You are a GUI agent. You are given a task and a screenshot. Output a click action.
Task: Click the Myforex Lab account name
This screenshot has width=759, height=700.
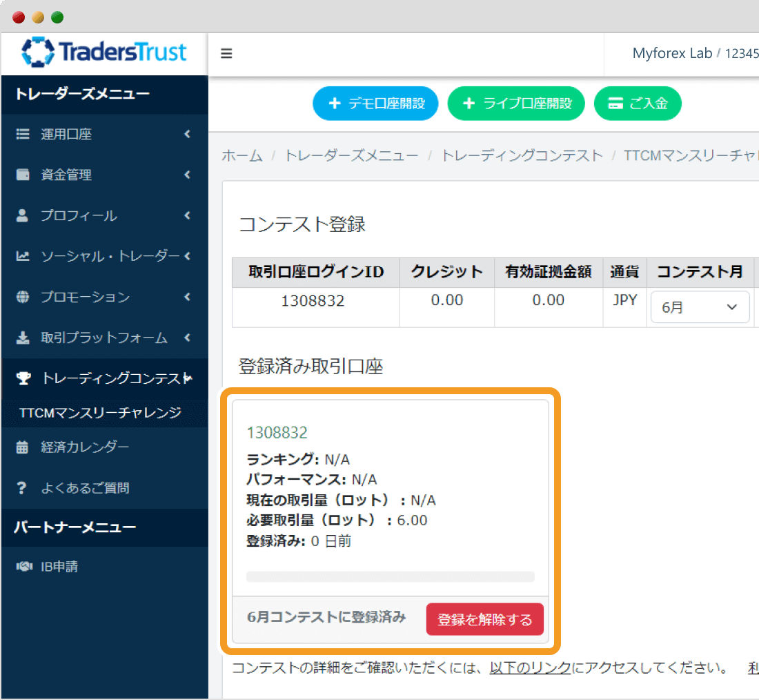click(672, 53)
